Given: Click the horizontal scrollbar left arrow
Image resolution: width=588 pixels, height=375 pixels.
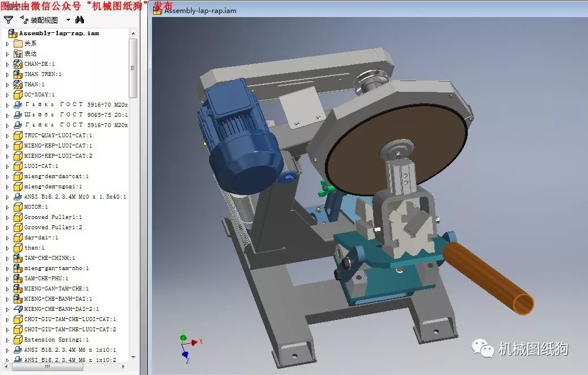Looking at the screenshot, I should tap(6, 366).
